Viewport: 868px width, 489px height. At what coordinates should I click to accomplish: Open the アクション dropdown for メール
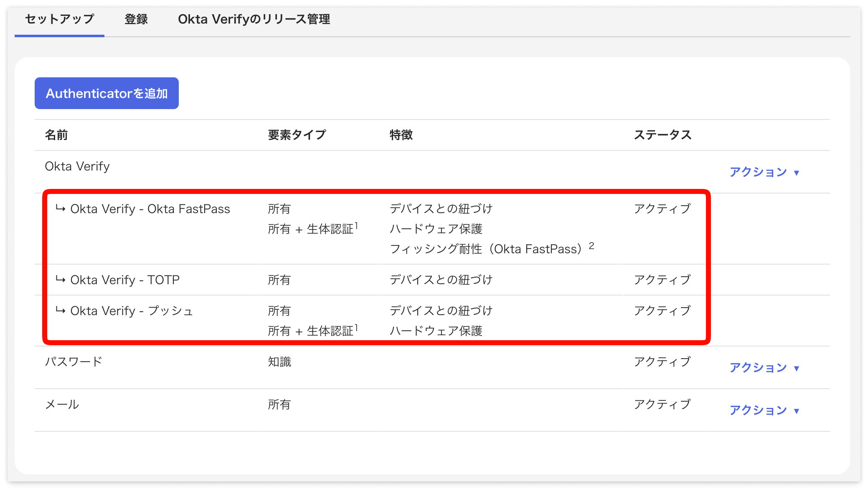764,410
